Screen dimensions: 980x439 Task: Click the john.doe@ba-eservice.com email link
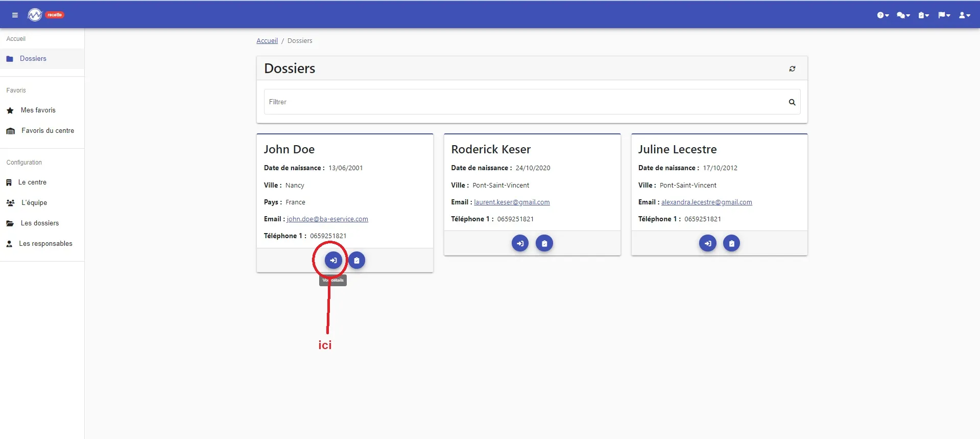pos(327,219)
